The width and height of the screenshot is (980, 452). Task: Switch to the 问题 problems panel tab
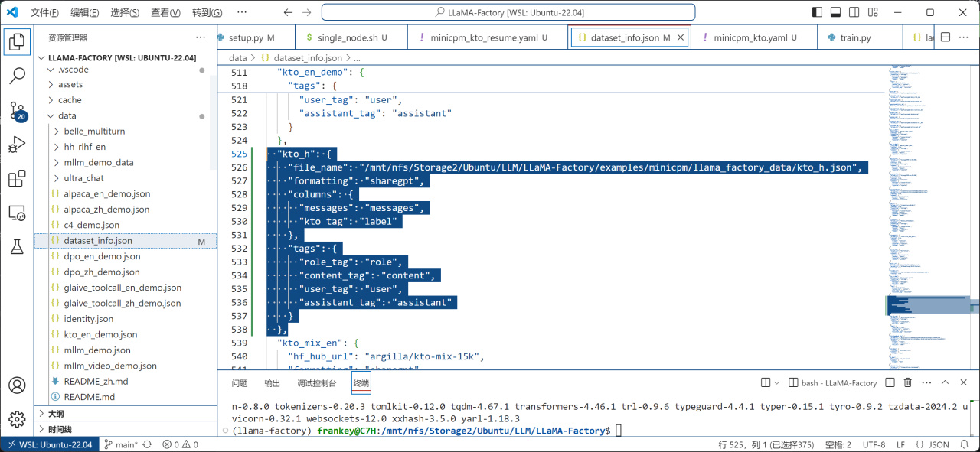coord(240,383)
